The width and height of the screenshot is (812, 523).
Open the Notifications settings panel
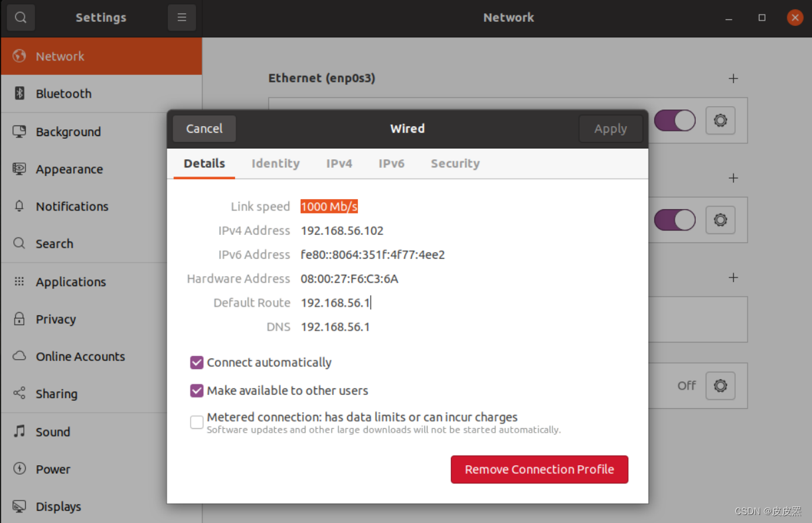click(72, 206)
